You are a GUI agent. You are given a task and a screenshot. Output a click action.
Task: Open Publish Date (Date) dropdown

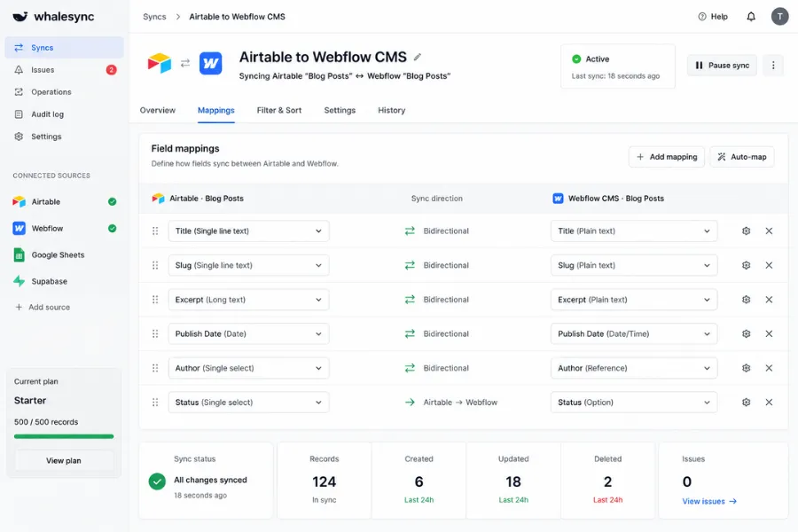click(248, 334)
